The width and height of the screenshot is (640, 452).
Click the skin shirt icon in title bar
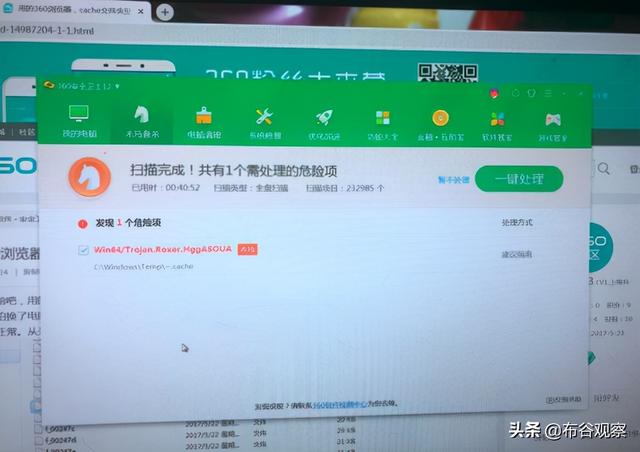[x=531, y=93]
